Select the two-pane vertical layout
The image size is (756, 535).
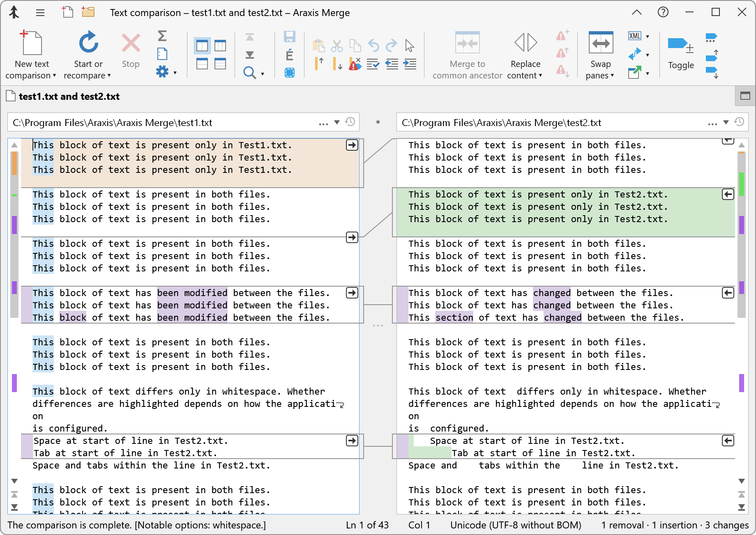click(201, 46)
